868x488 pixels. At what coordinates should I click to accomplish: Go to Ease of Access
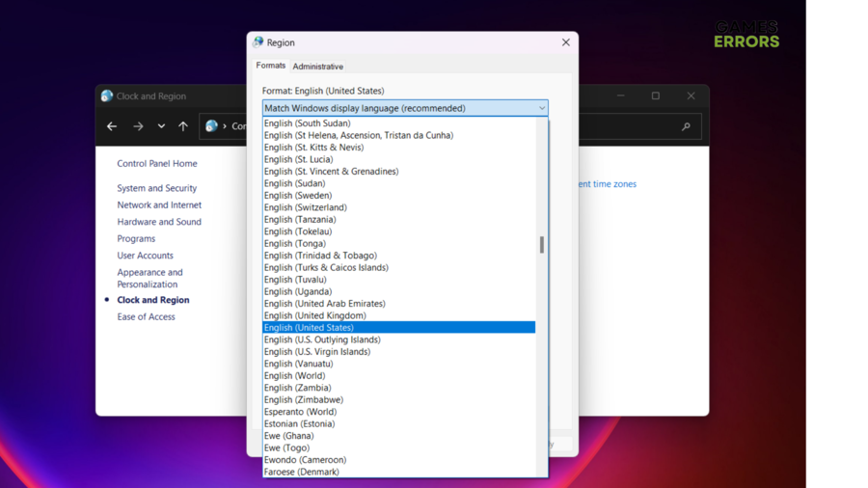click(147, 316)
